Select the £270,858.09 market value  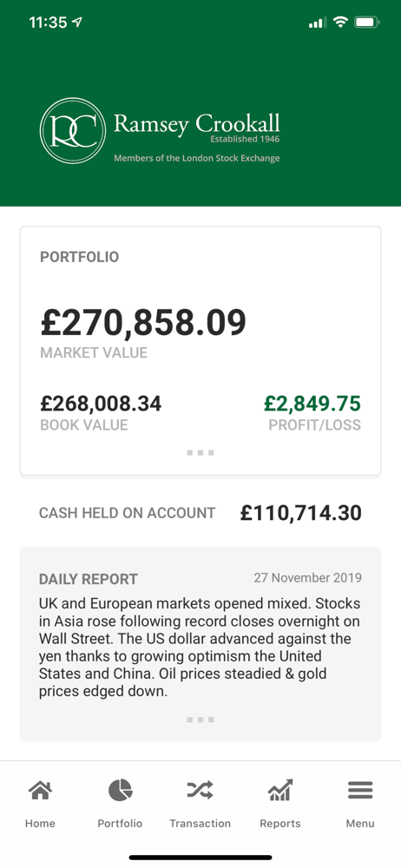(143, 323)
